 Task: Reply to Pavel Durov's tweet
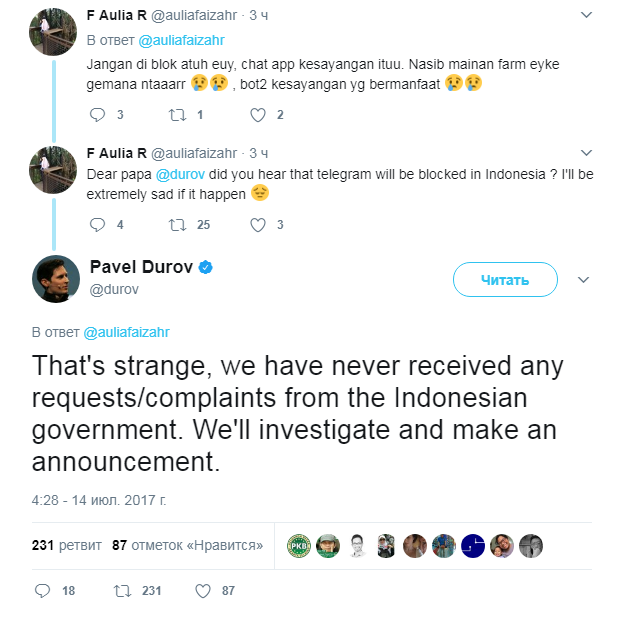pyautogui.click(x=42, y=591)
